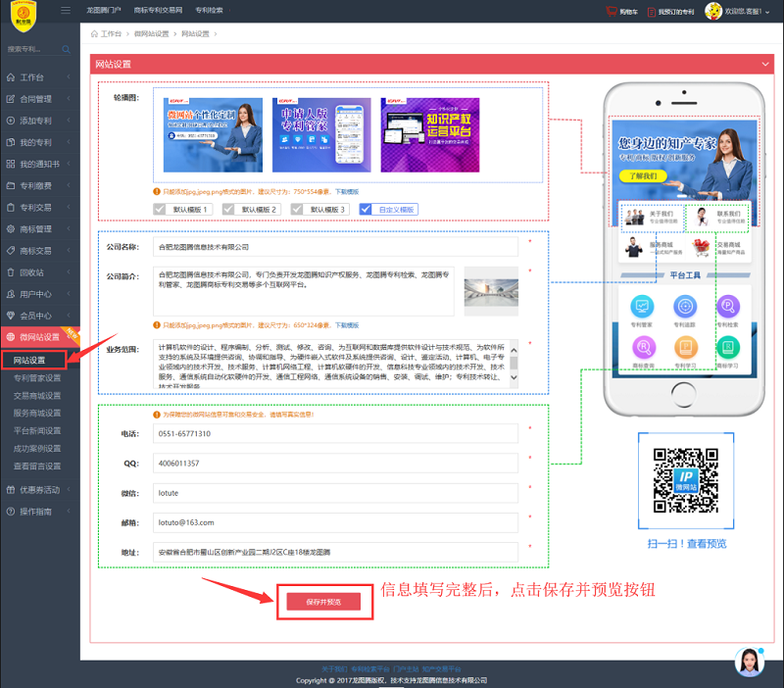Click the 公司名称 input field
784x688 pixels.
336,247
